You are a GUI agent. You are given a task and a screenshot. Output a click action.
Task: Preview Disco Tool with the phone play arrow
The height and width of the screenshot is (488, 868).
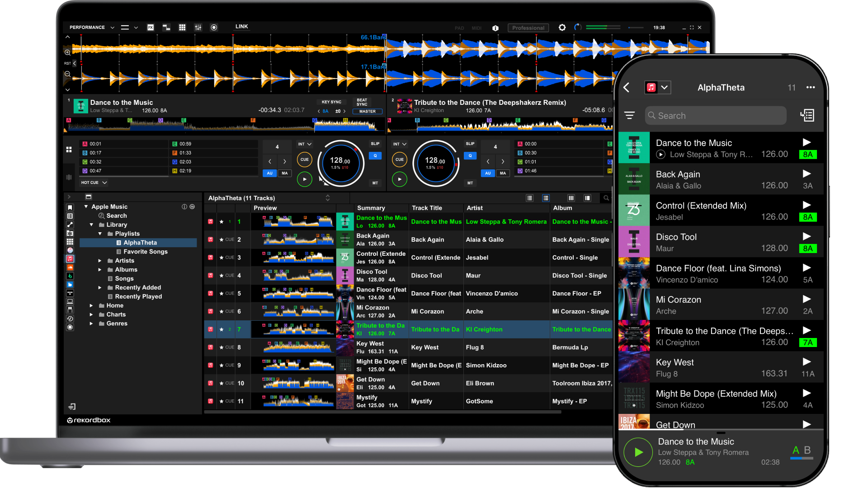pos(807,237)
